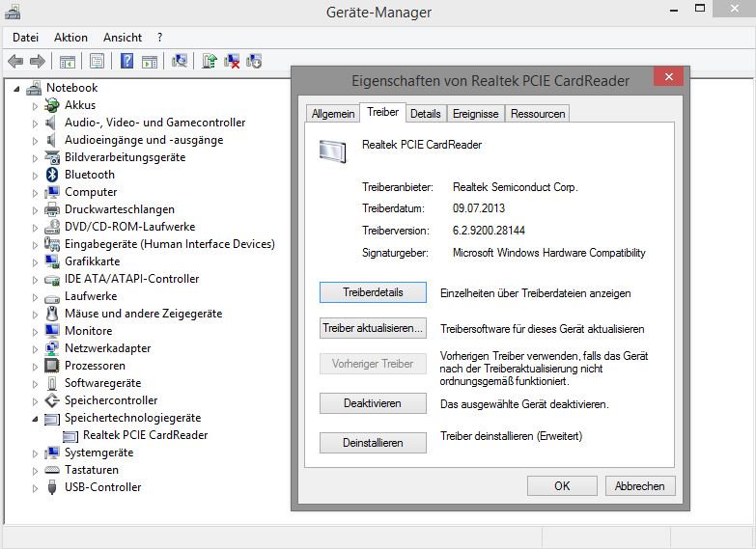Expand the Audioeingänge und -ausgänge arrow
This screenshot has width=756, height=549.
click(x=35, y=141)
